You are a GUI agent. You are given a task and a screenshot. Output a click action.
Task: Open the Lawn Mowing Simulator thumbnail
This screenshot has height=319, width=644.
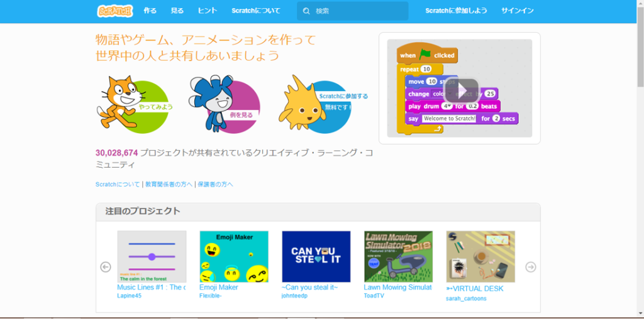[x=398, y=256]
